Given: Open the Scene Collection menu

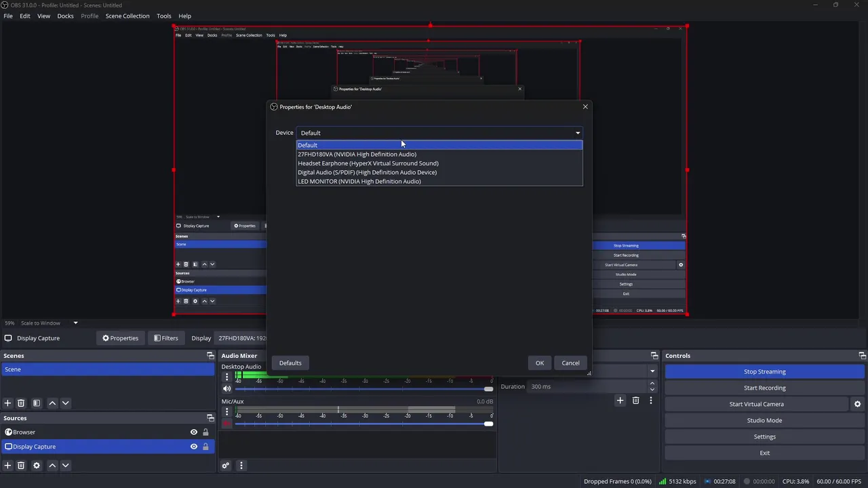Looking at the screenshot, I should pos(127,16).
